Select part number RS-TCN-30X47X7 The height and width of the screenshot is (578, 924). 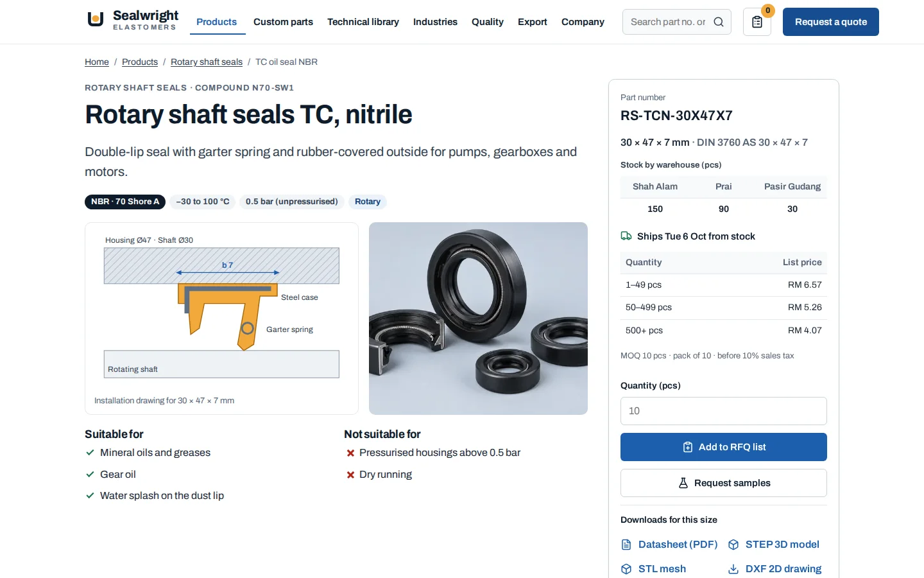676,116
